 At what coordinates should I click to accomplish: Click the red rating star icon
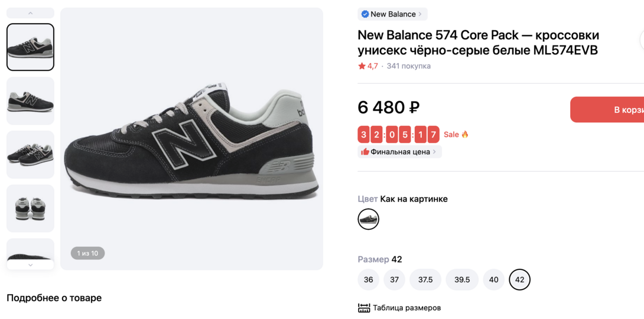point(362,66)
